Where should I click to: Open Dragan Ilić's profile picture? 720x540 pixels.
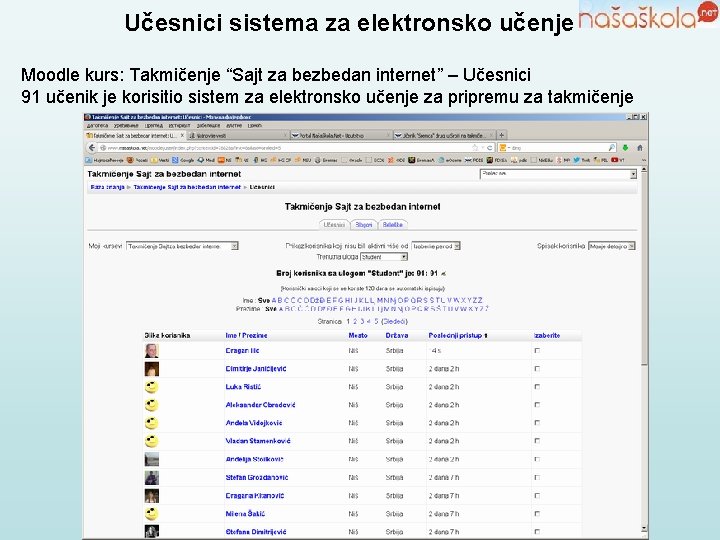tap(152, 351)
